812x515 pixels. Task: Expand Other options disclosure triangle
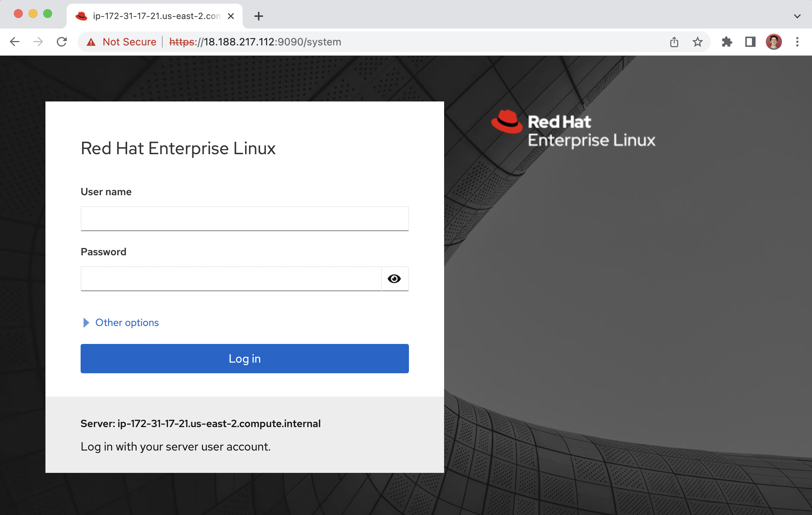coord(86,322)
